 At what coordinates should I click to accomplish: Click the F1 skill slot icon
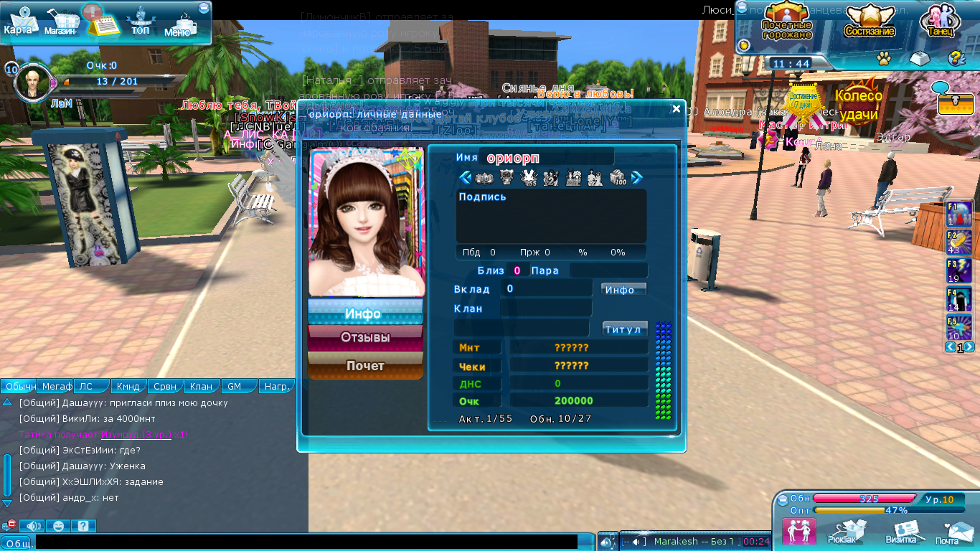pos(960,214)
